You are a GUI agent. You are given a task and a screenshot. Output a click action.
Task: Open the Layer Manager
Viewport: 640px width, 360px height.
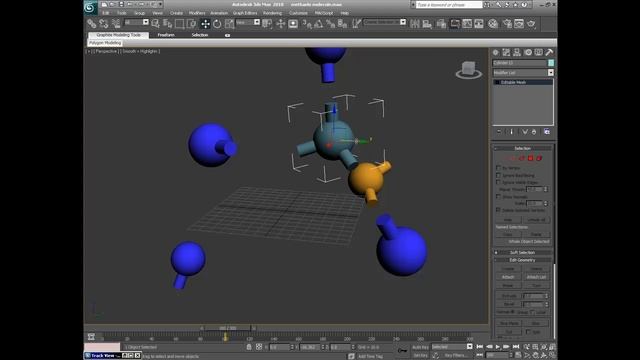[441, 24]
